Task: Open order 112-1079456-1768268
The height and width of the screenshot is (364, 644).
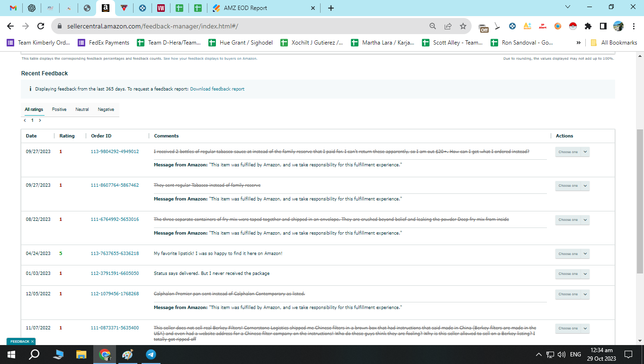Action: 115,294
